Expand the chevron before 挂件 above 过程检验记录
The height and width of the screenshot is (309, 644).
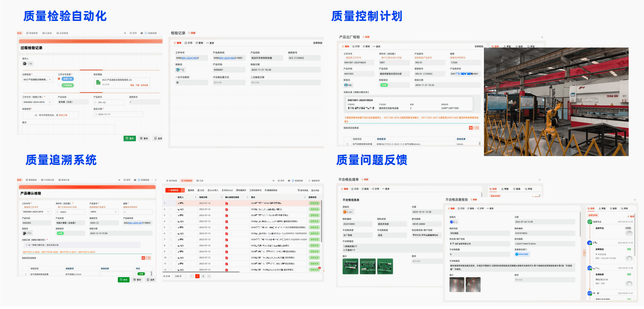(x=125, y=33)
